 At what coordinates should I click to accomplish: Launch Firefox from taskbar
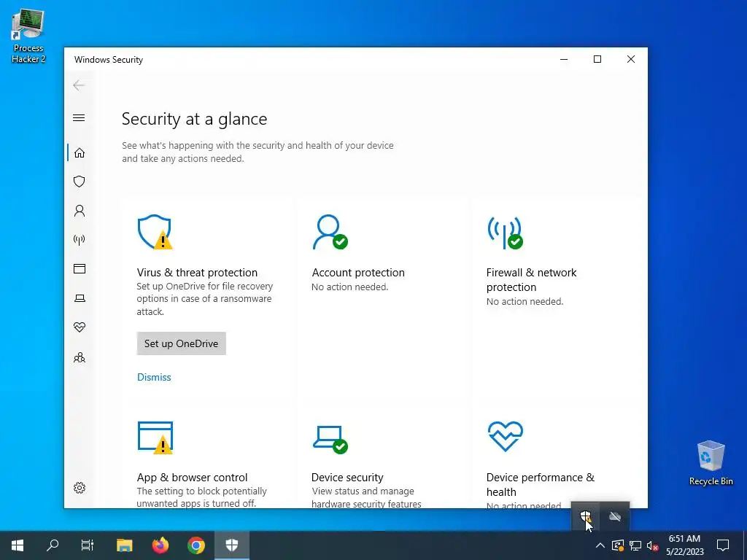(160, 545)
